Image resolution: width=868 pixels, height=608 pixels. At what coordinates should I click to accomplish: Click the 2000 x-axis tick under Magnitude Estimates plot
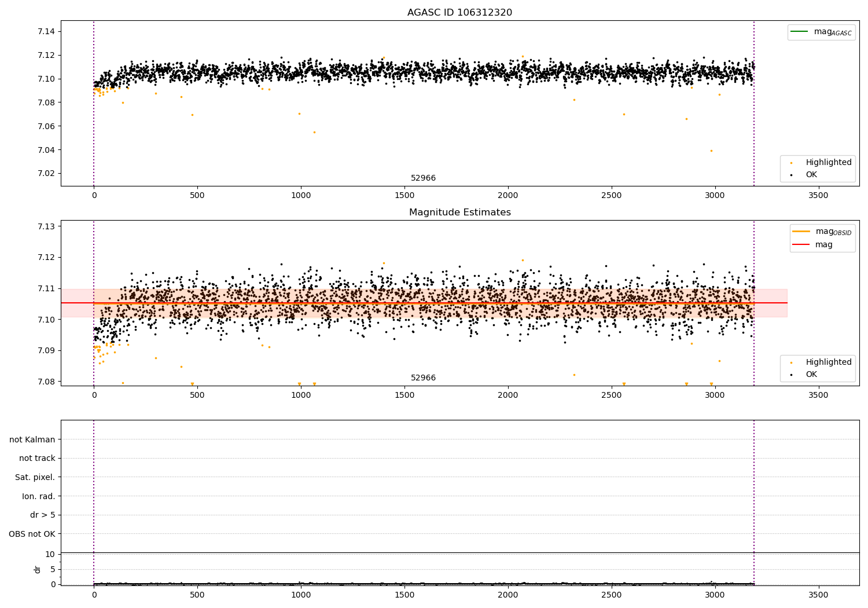507,395
